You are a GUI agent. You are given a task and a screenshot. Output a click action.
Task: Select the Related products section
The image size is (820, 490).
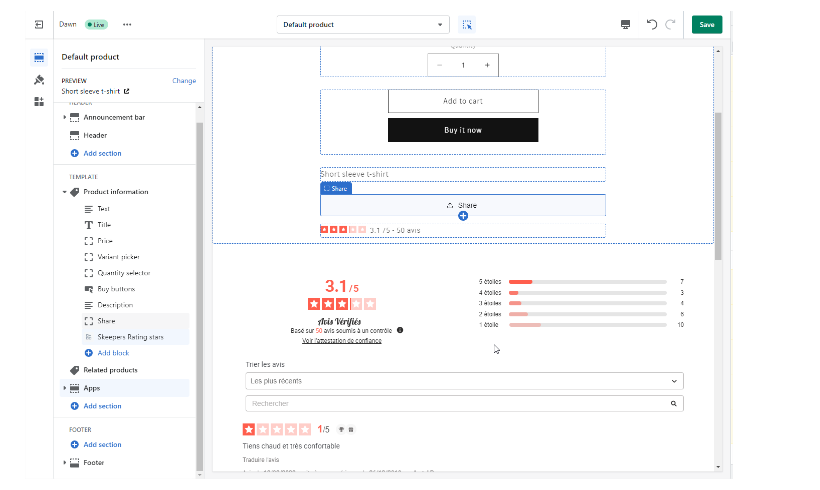pyautogui.click(x=110, y=370)
